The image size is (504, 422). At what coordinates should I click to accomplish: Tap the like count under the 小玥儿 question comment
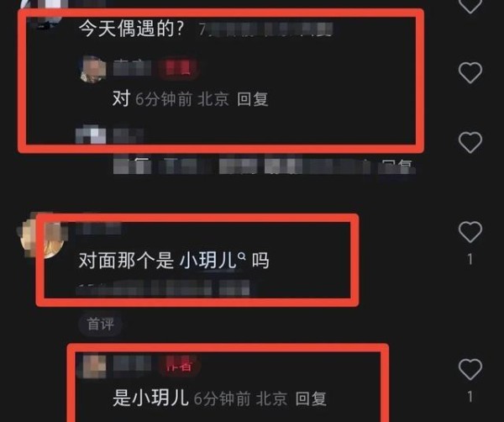point(470,259)
